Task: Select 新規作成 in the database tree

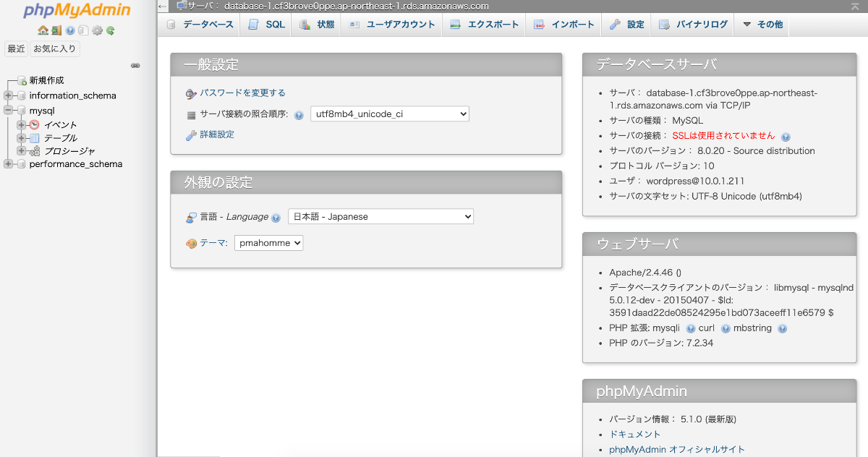Action: pos(46,80)
